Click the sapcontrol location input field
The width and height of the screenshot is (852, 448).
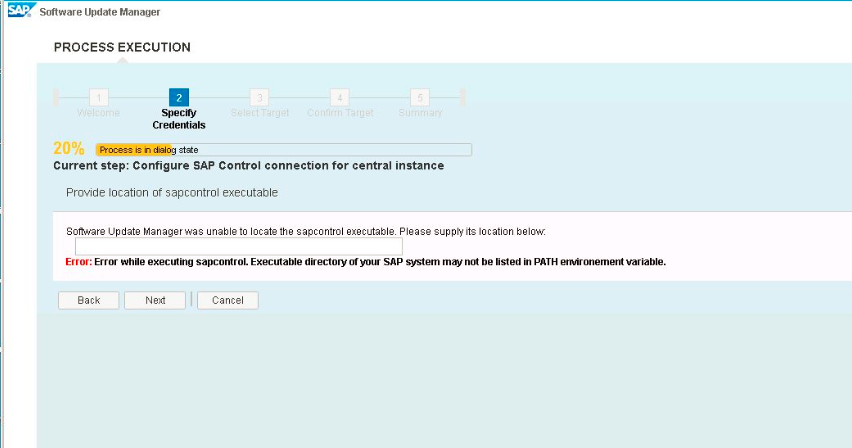[x=239, y=246]
